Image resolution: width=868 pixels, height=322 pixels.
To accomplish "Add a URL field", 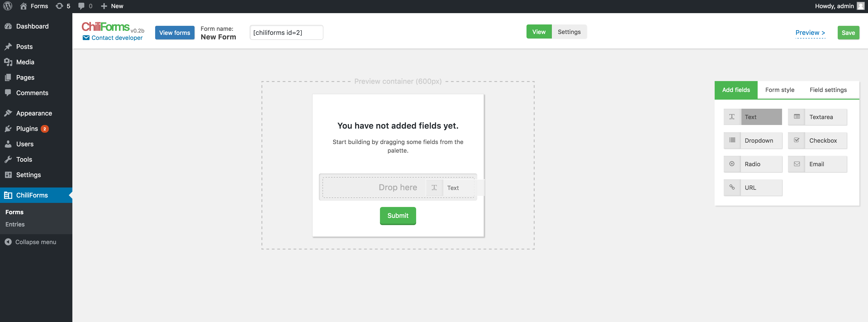I will pos(753,188).
